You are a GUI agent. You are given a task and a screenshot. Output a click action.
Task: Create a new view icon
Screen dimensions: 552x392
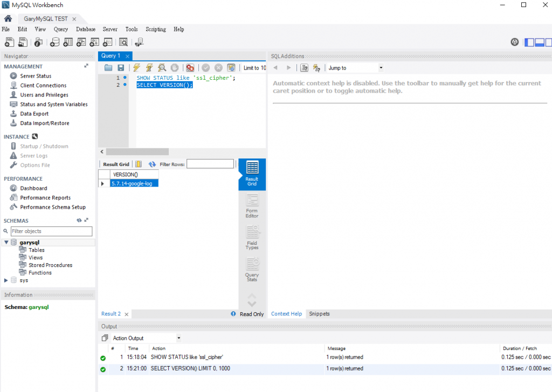click(x=81, y=42)
